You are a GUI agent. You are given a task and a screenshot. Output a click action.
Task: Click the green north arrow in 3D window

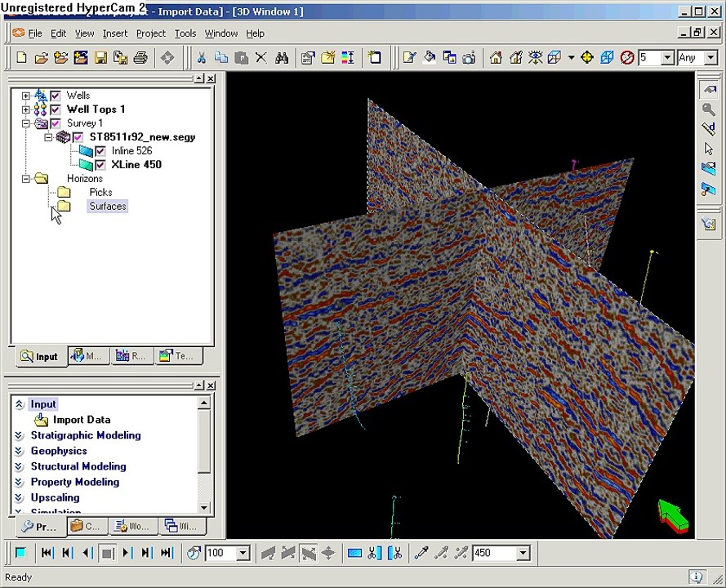pyautogui.click(x=673, y=517)
